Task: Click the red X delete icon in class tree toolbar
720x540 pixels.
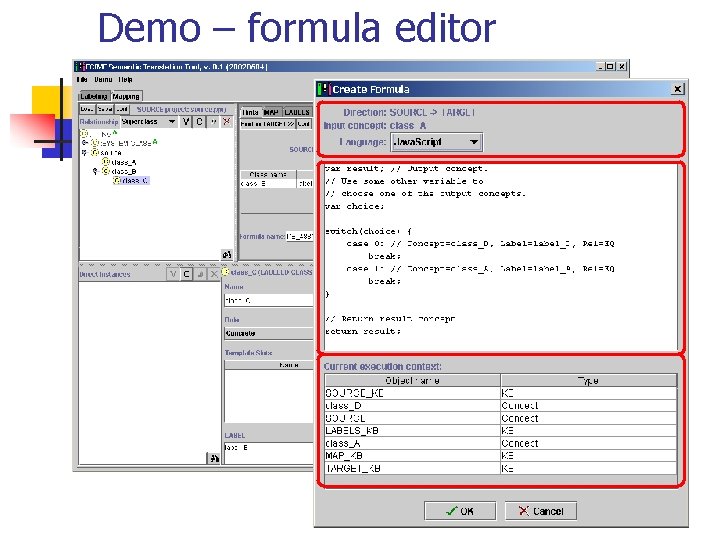Action: (226, 122)
